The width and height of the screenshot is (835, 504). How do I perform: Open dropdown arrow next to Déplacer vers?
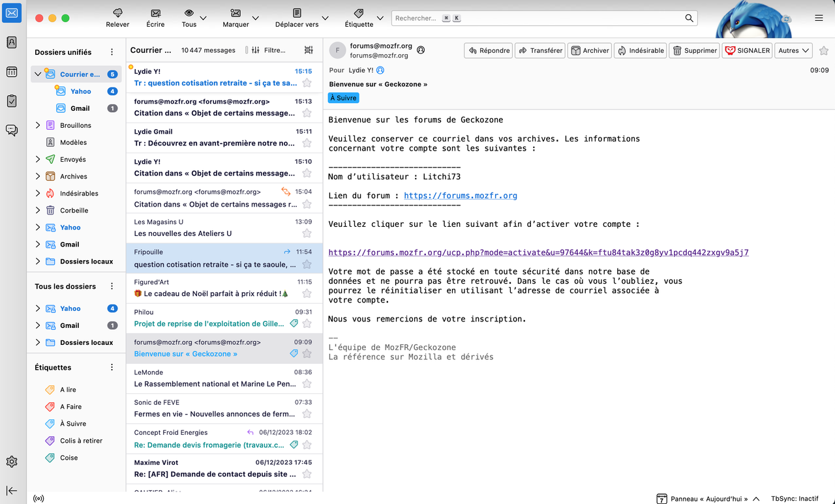point(326,18)
